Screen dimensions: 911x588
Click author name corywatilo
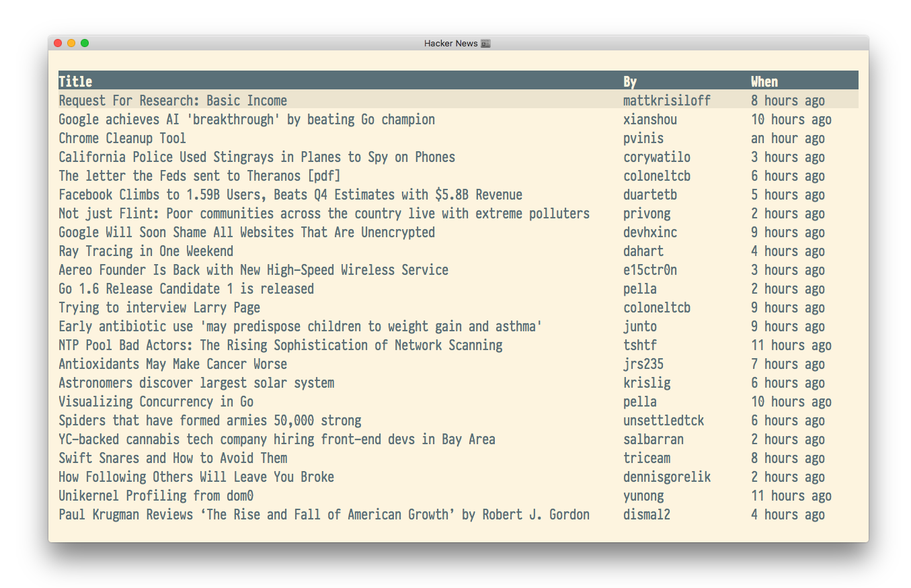pos(657,157)
